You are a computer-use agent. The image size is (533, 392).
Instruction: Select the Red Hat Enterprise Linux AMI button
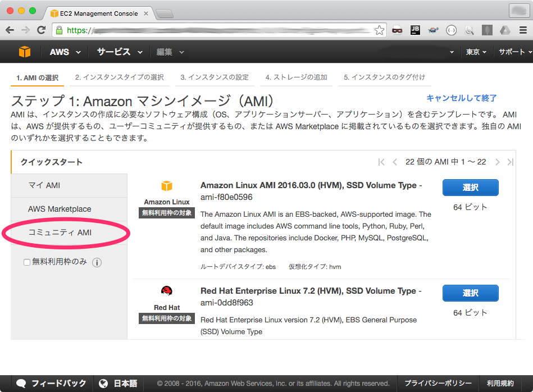(x=471, y=293)
